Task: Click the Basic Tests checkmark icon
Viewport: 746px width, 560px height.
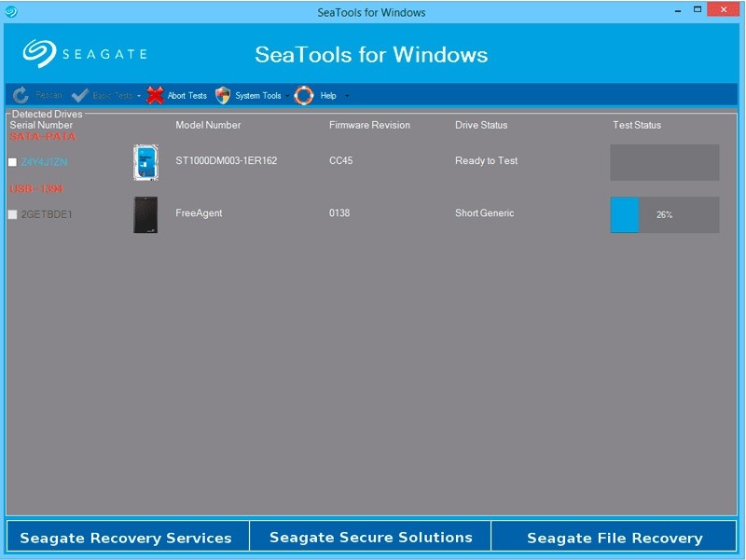Action: [x=80, y=95]
